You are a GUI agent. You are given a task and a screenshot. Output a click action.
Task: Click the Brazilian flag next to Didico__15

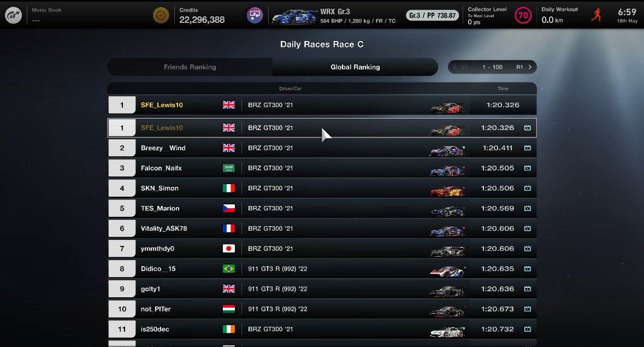(x=229, y=268)
